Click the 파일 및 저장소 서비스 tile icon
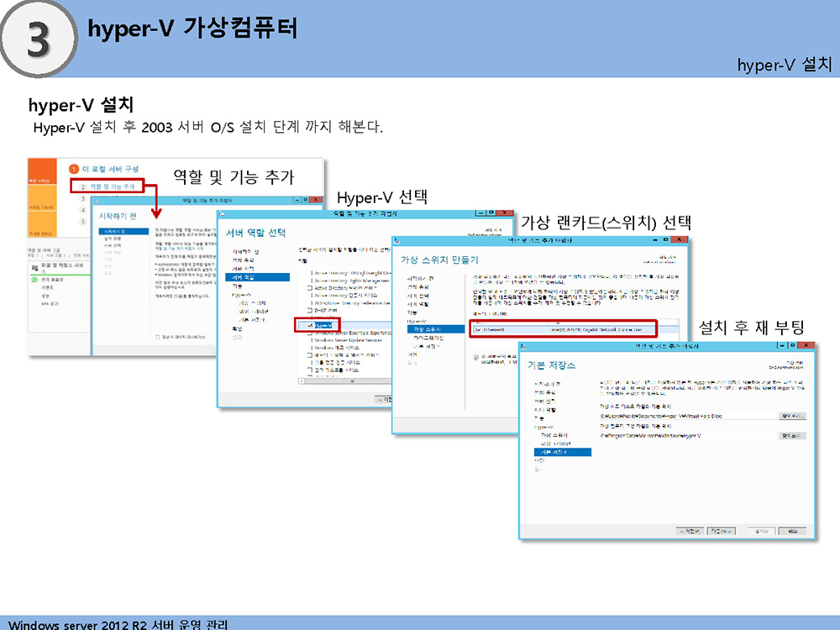This screenshot has width=840, height=630. 34,267
